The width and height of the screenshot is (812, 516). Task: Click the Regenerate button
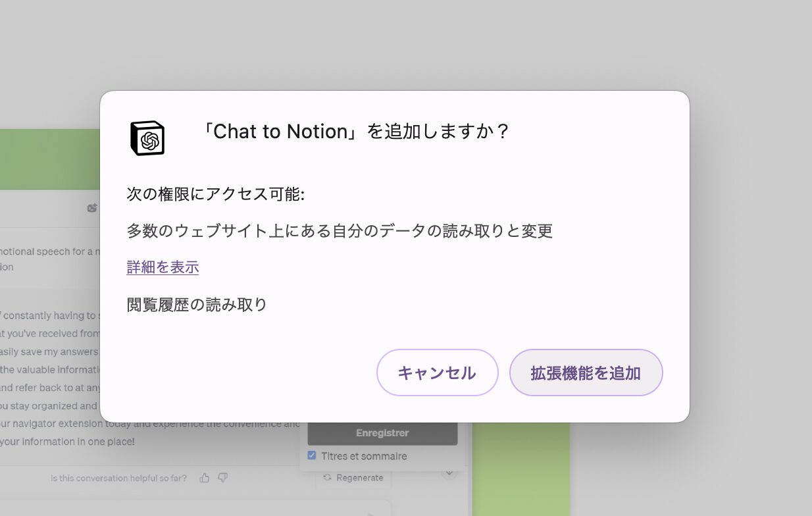click(353, 478)
